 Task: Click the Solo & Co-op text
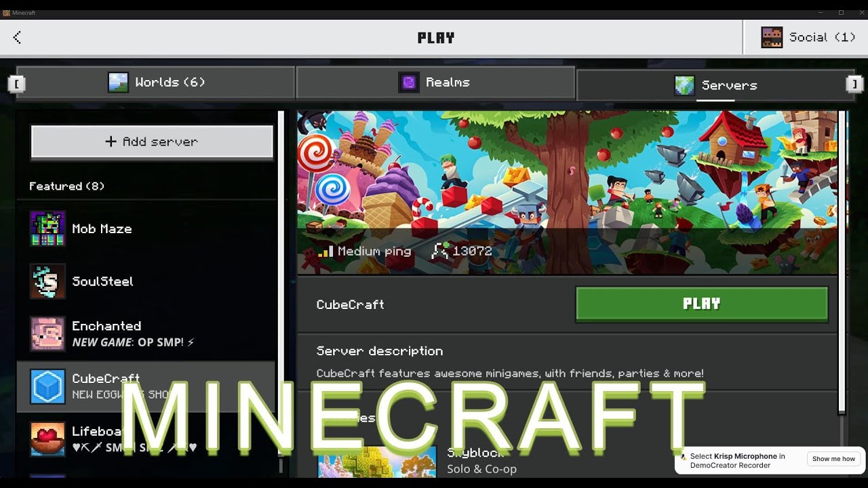tap(481, 469)
